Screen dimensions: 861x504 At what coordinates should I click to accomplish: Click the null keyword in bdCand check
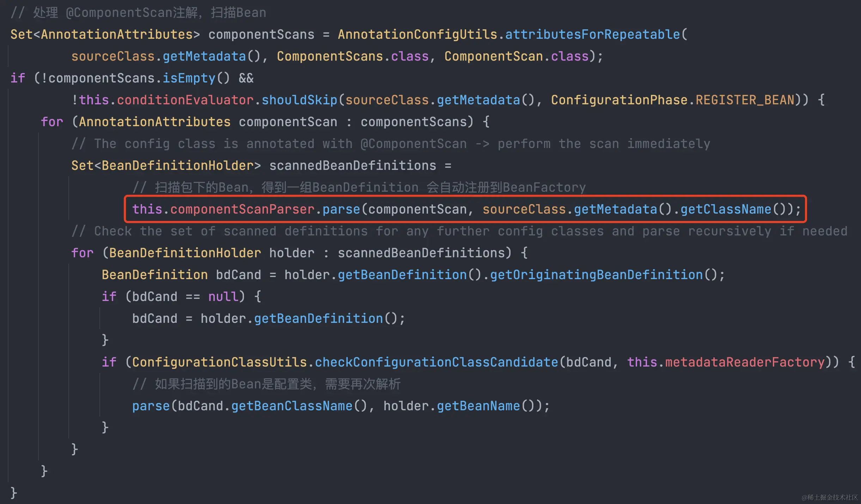pyautogui.click(x=223, y=297)
